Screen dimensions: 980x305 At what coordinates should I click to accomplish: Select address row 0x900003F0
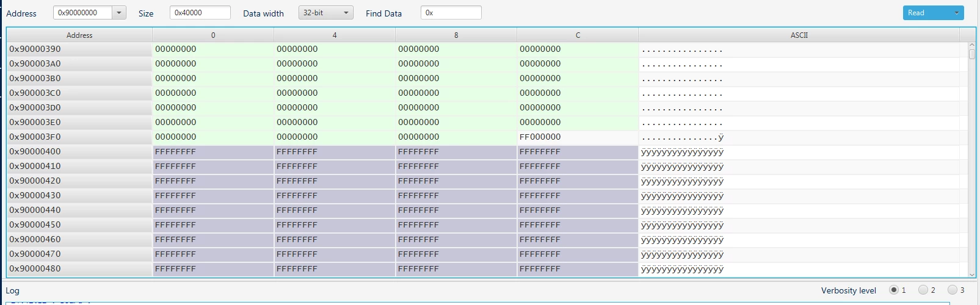[x=79, y=137]
